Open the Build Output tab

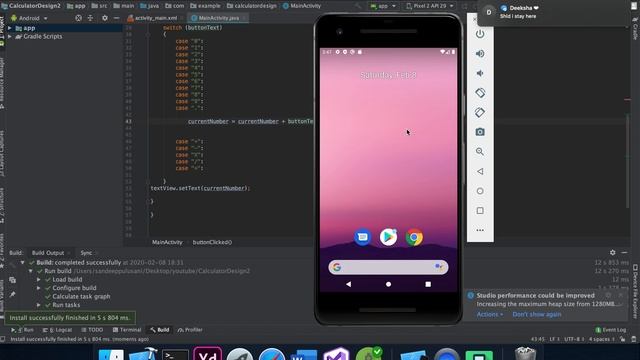pos(48,253)
